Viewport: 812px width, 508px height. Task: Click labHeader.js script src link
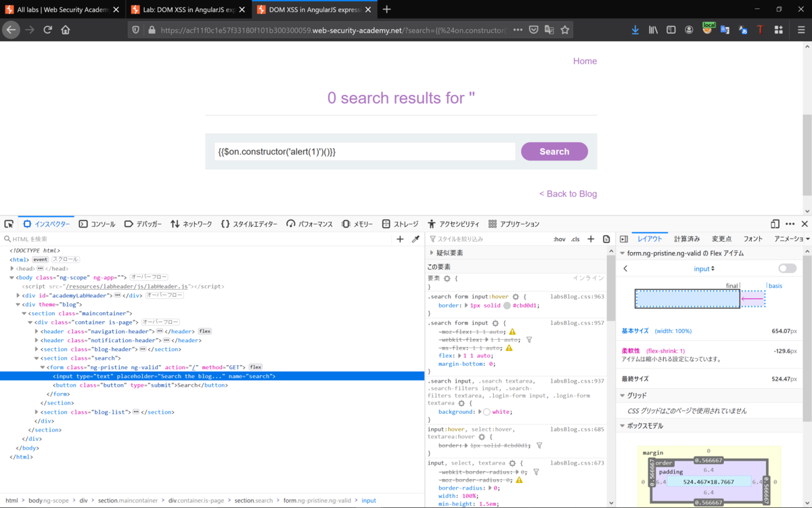coord(127,287)
